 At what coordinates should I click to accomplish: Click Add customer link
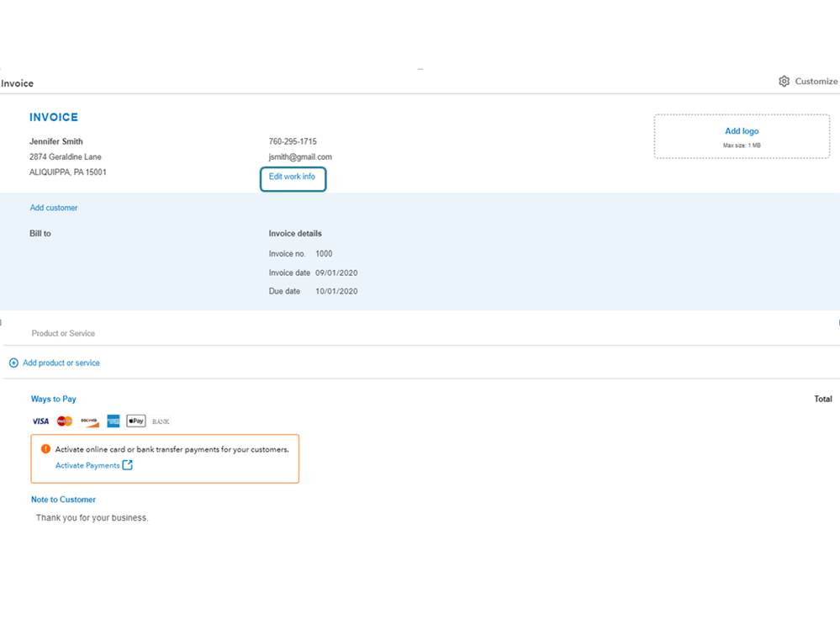[x=54, y=208]
